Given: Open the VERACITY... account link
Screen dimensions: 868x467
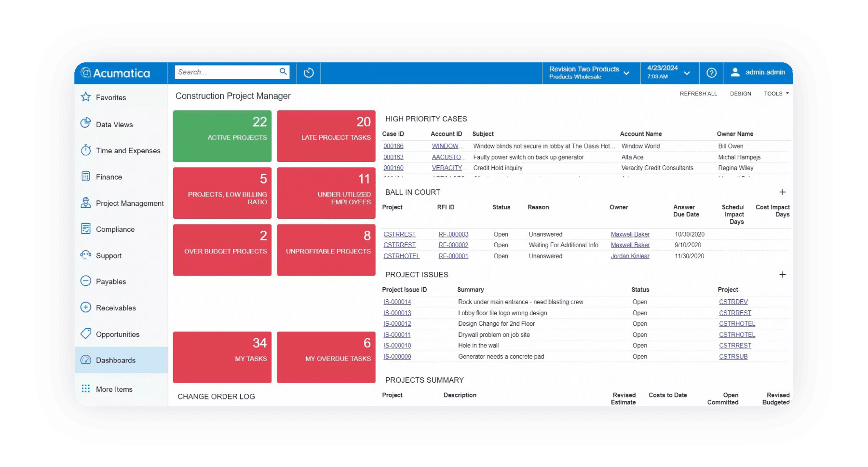Looking at the screenshot, I should pos(449,168).
